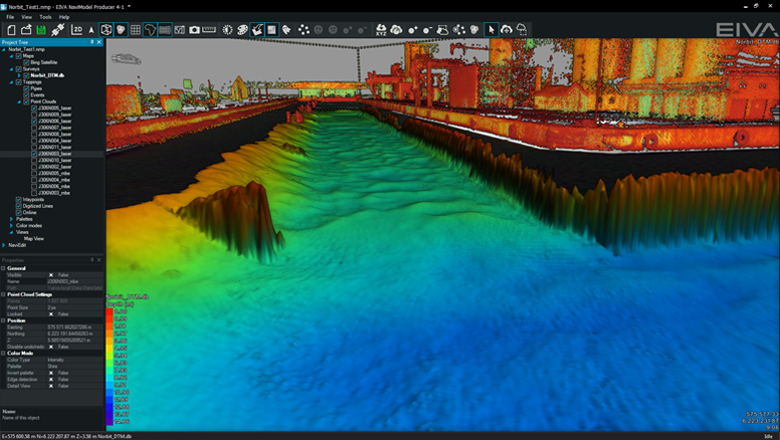Expand the Norbit_DTM.db node arrow
This screenshot has width=780, height=440.
19,76
